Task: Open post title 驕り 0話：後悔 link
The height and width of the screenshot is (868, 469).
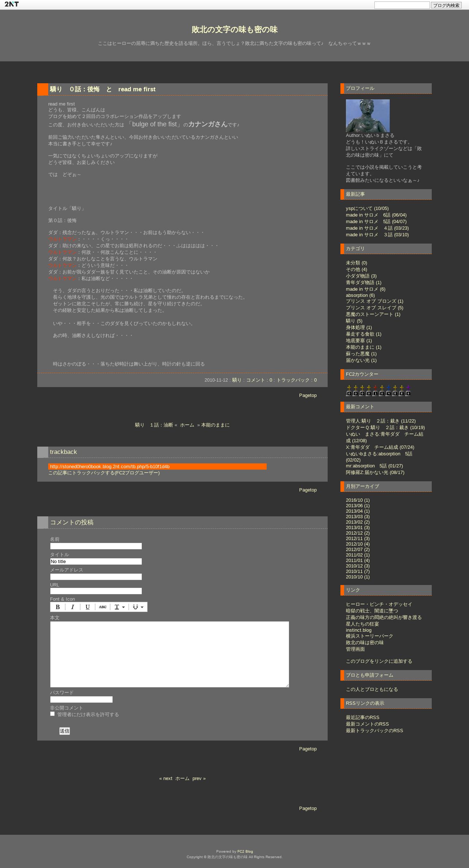Action: 103,89
